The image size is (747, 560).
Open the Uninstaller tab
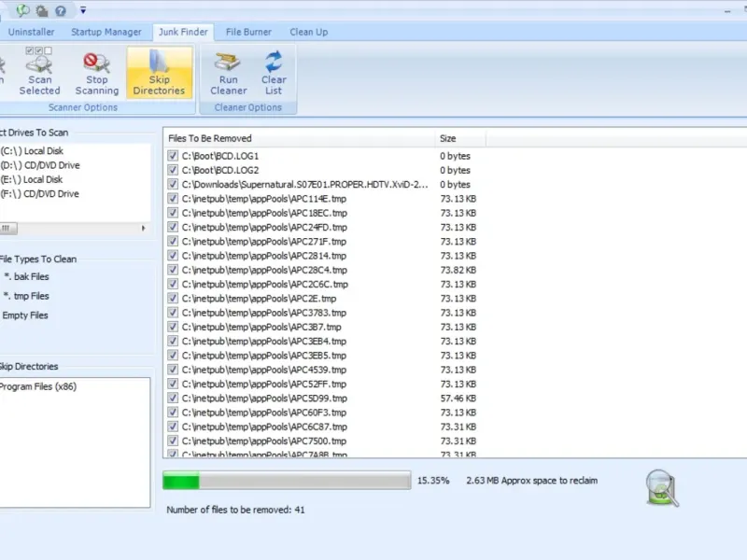click(x=32, y=32)
